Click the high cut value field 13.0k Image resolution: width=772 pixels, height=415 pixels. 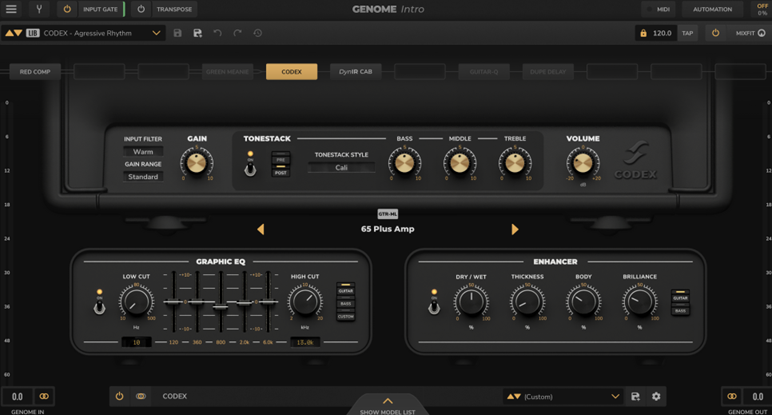click(x=305, y=342)
